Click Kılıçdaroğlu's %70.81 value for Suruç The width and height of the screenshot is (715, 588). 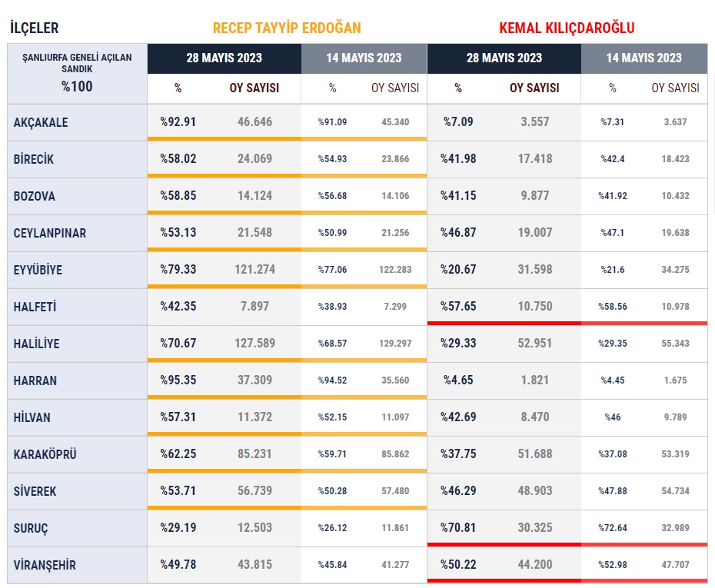point(458,527)
